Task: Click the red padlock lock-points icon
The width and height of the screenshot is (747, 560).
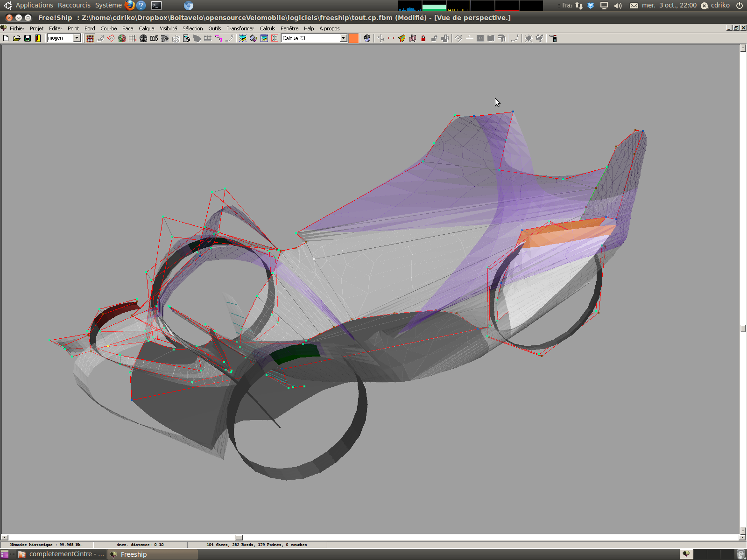Action: (x=423, y=38)
